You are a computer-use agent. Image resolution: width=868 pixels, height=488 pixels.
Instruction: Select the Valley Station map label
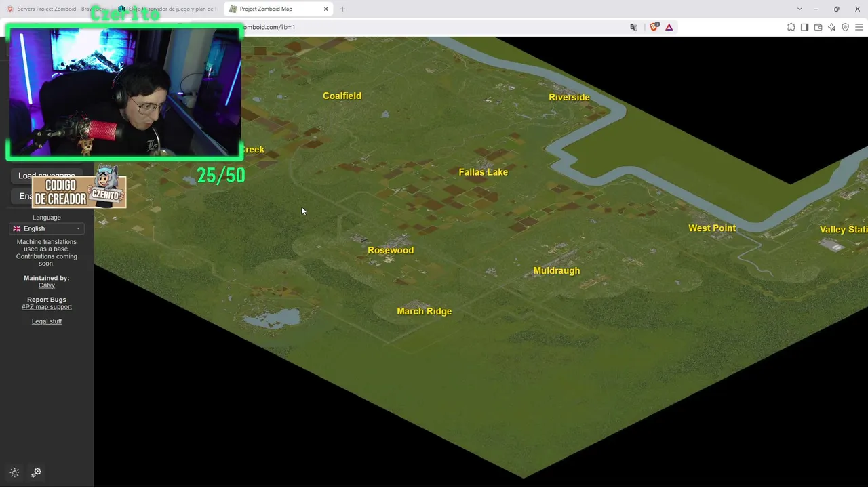tap(844, 229)
